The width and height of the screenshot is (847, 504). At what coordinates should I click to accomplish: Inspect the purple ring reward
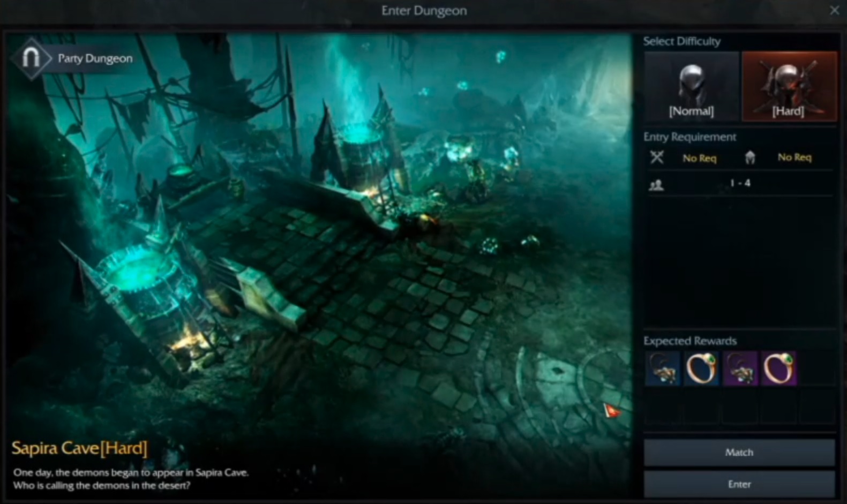(778, 368)
